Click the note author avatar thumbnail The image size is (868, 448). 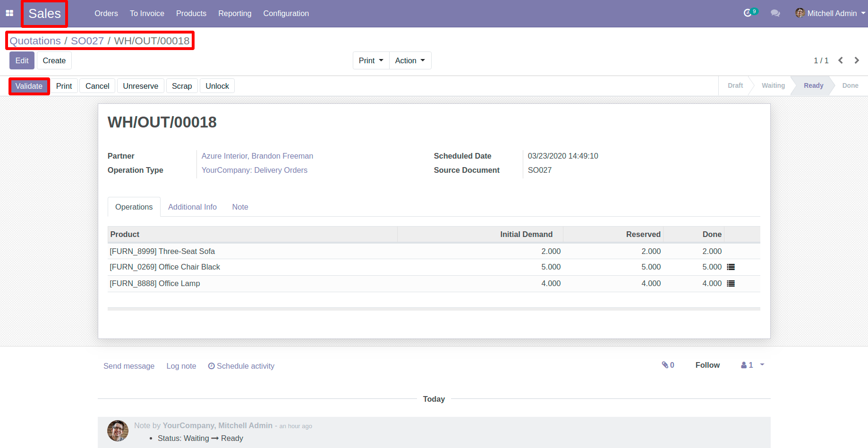[118, 431]
